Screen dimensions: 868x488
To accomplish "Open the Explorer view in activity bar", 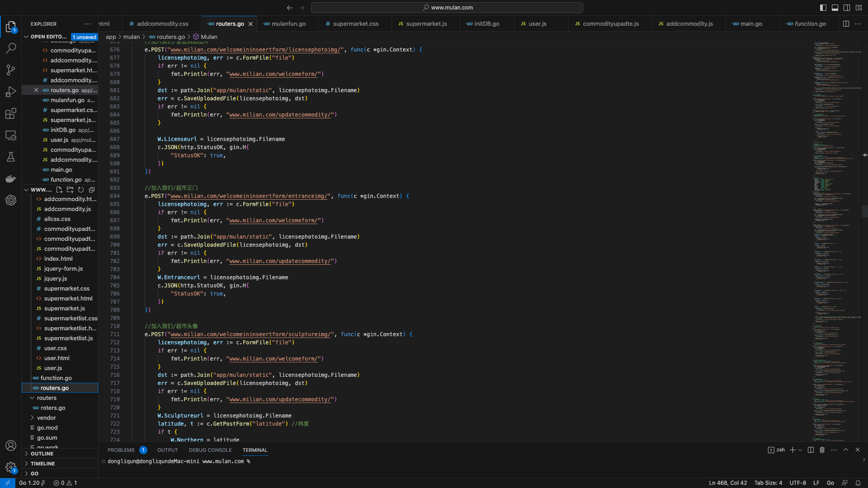I will (11, 26).
